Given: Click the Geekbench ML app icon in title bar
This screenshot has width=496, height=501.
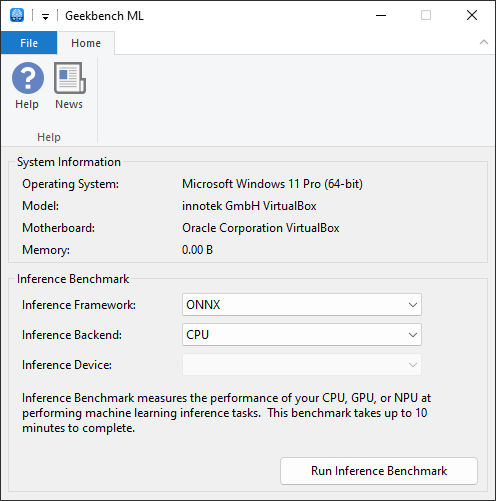Looking at the screenshot, I should click(x=17, y=15).
